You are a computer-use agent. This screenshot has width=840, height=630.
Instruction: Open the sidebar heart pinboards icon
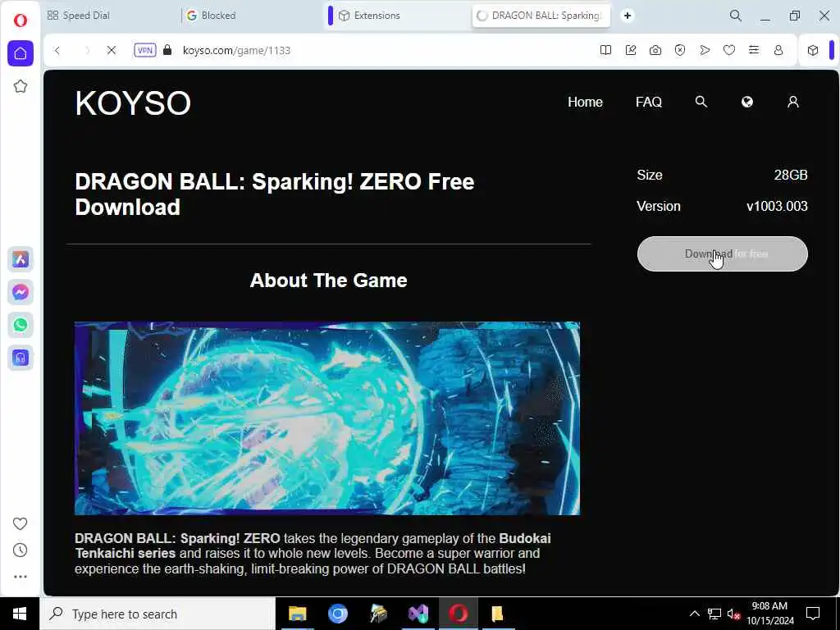click(21, 523)
